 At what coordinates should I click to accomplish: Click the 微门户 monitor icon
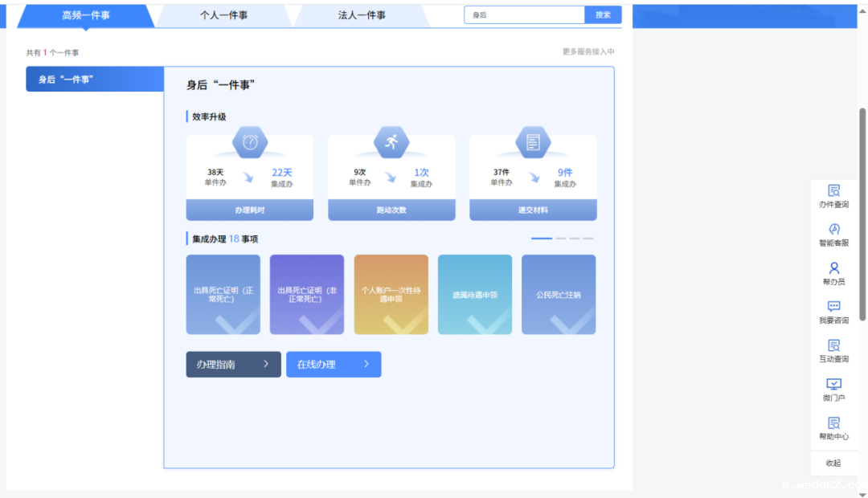tap(833, 384)
